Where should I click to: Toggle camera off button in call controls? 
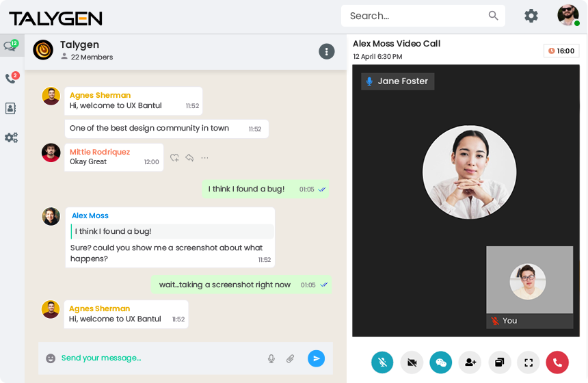(412, 362)
